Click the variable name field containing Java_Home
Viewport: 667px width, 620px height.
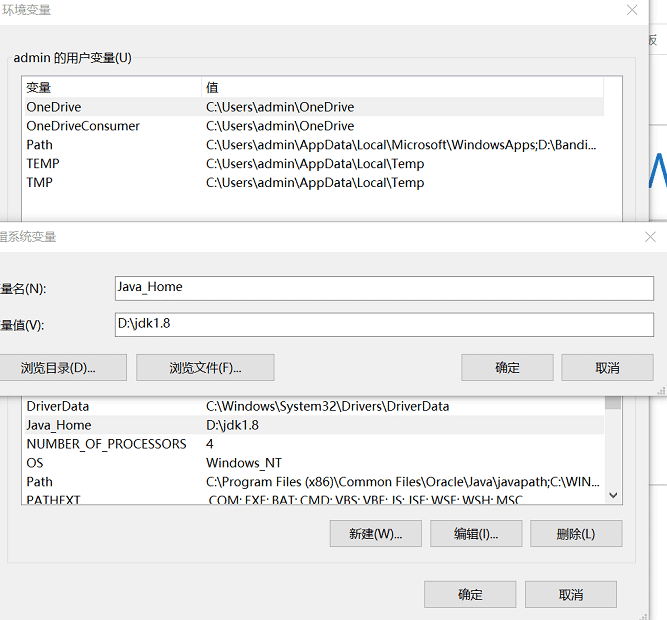click(384, 288)
